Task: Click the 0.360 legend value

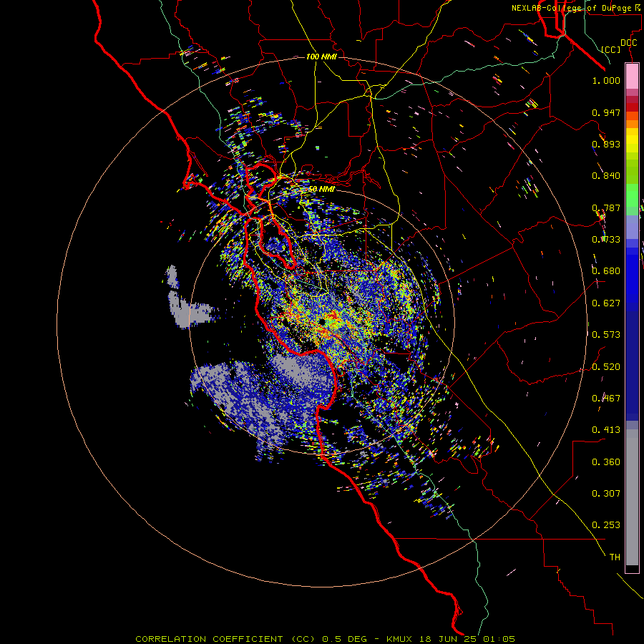Action: click(606, 462)
